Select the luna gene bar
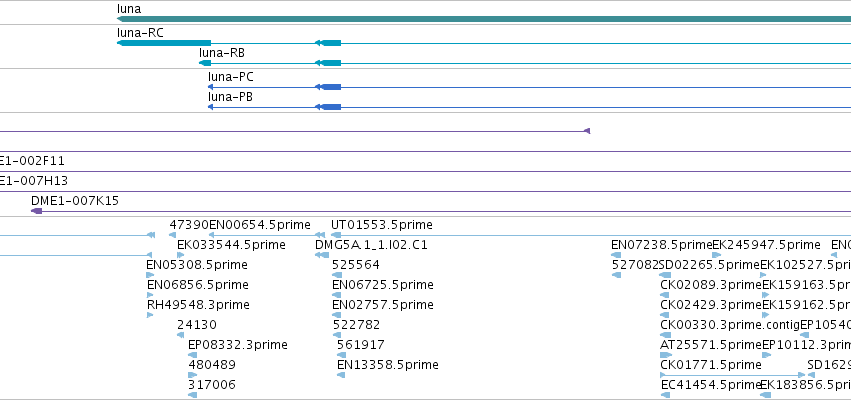This screenshot has width=851, height=400. click(484, 19)
